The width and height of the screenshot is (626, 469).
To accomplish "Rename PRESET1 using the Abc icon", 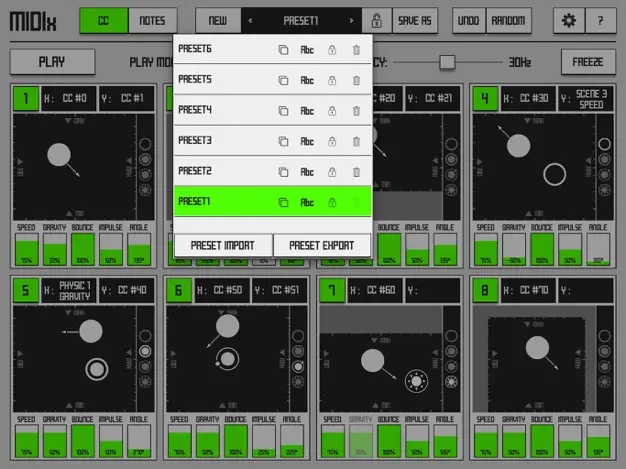I will (x=307, y=202).
